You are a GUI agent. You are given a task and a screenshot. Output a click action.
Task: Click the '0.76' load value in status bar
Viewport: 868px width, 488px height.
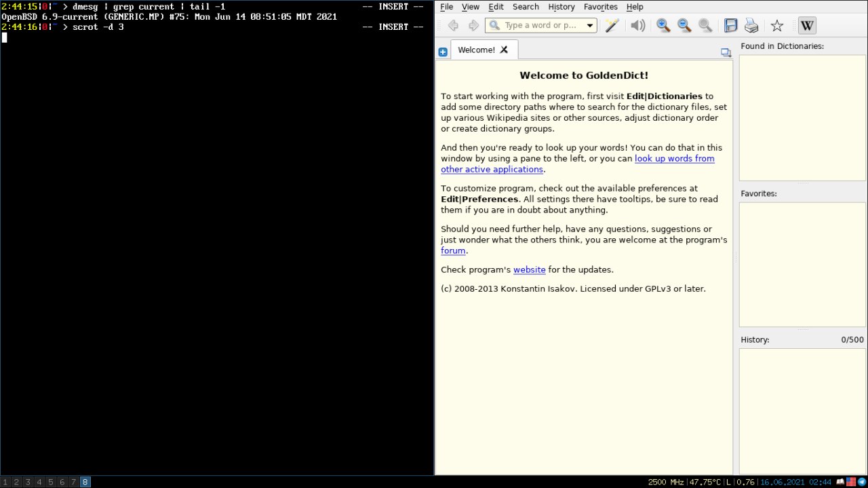tap(745, 482)
